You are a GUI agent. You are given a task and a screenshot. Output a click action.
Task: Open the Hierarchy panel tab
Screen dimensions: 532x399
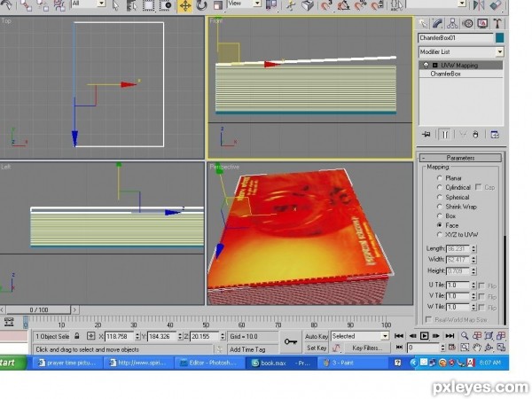tap(452, 23)
